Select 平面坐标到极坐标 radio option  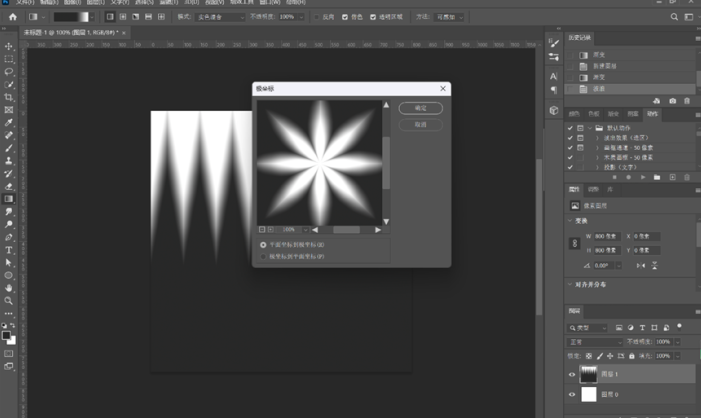pos(264,244)
